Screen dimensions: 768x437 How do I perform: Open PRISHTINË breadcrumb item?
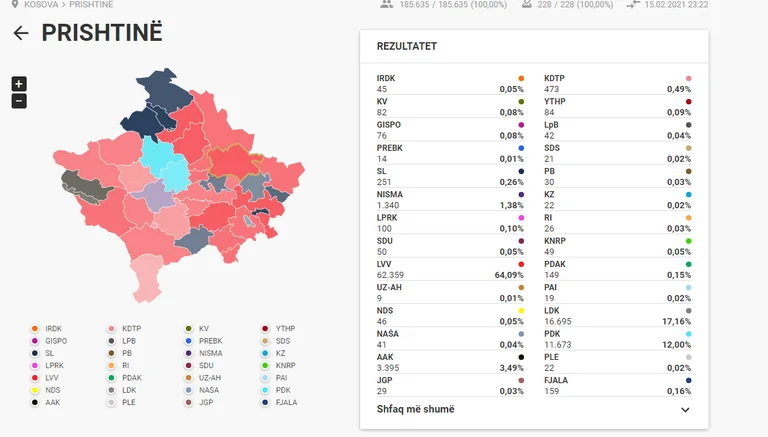click(91, 4)
